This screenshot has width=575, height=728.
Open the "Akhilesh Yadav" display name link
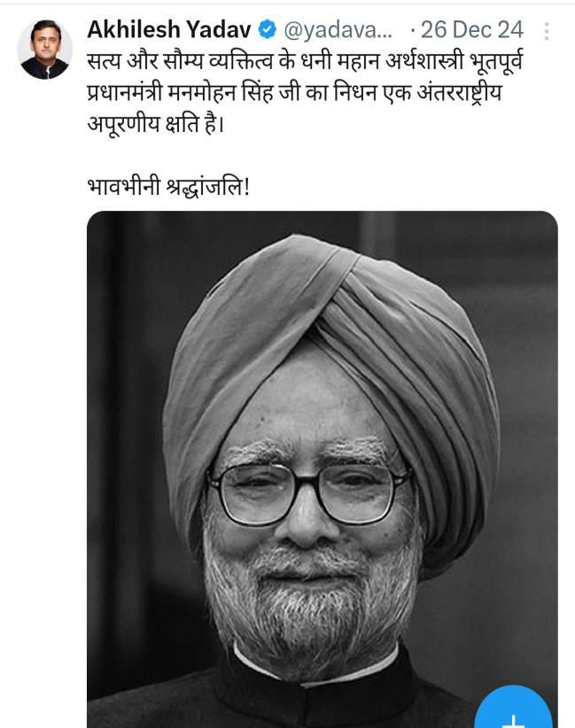[169, 30]
